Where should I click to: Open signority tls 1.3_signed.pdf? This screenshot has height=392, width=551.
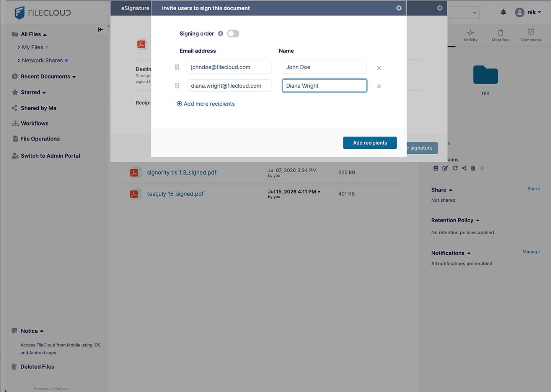click(182, 173)
